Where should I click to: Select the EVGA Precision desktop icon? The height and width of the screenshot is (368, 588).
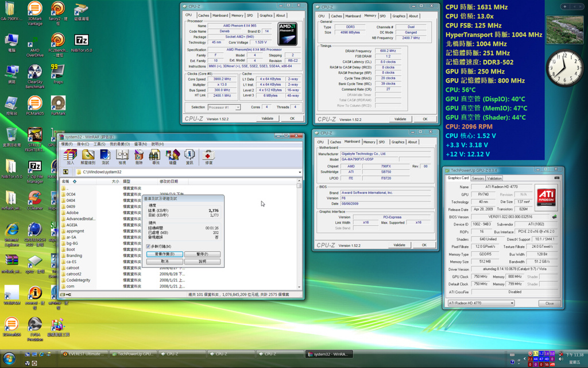[35, 329]
